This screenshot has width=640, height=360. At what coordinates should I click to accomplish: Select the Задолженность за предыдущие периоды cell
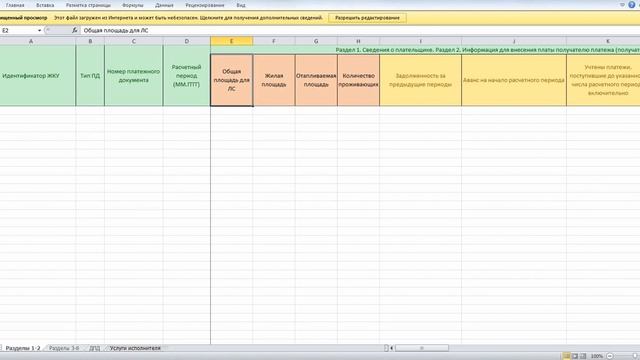tap(420, 80)
